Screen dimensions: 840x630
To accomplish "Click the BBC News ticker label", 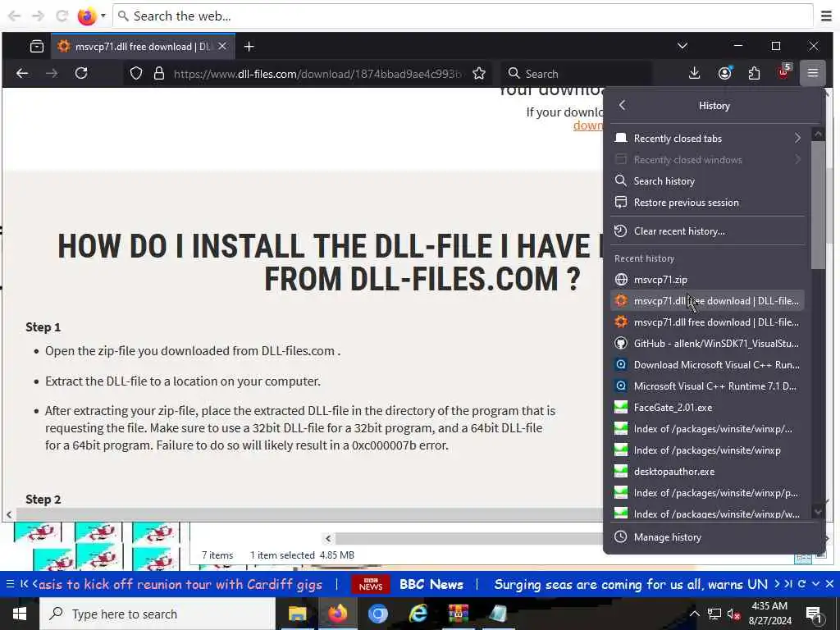I will tap(431, 584).
